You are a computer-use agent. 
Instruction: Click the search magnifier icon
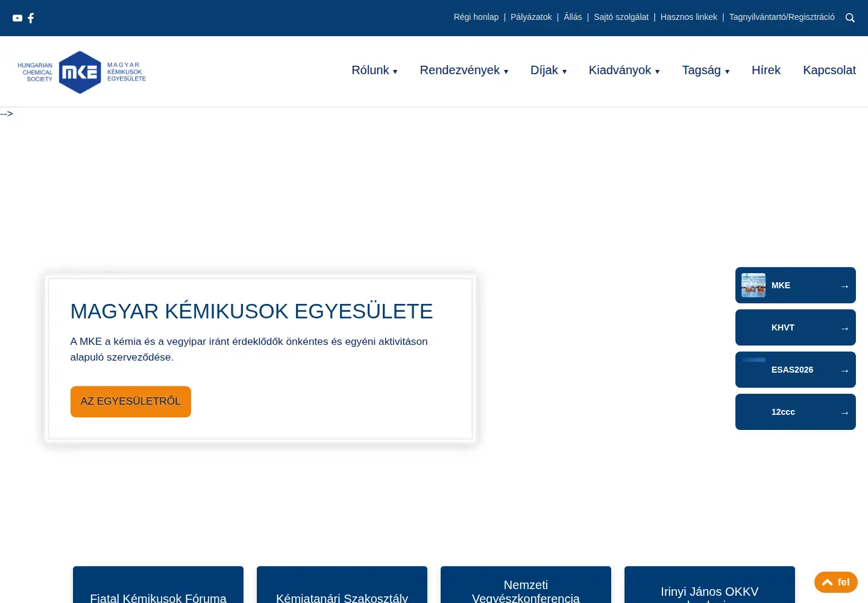(850, 18)
